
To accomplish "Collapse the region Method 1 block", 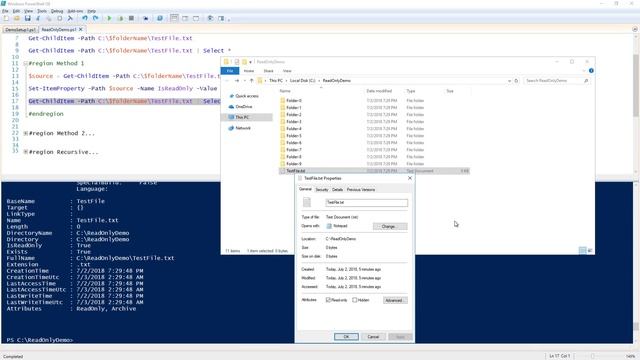I will coord(25,64).
